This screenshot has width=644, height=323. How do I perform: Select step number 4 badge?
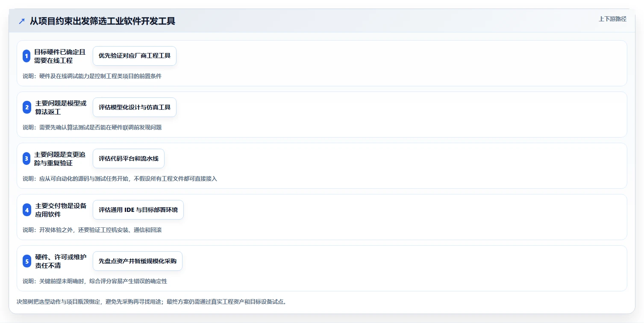click(x=26, y=210)
